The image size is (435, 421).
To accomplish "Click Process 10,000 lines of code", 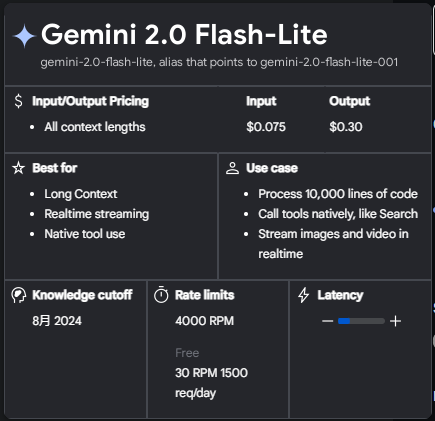I will tap(338, 194).
